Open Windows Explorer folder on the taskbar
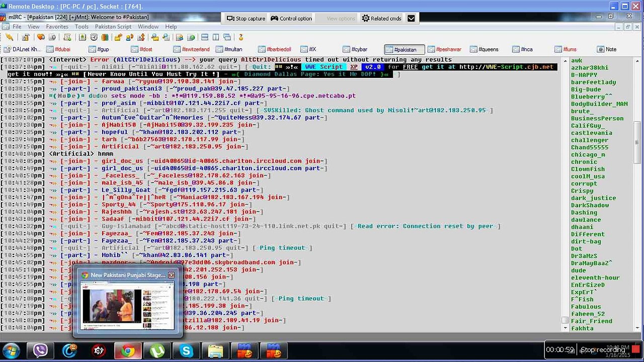This screenshot has width=644, height=362. pyautogui.click(x=215, y=350)
